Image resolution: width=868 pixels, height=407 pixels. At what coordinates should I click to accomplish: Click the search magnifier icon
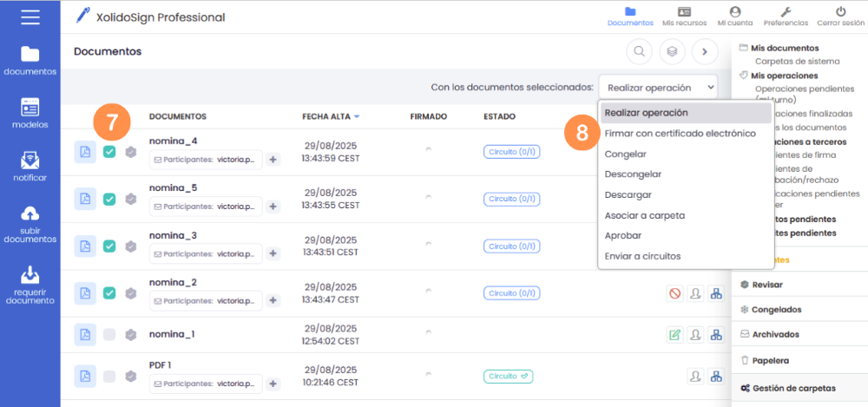point(640,51)
